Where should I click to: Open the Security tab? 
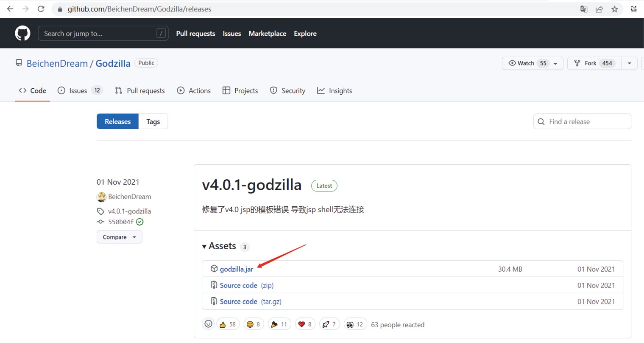287,90
